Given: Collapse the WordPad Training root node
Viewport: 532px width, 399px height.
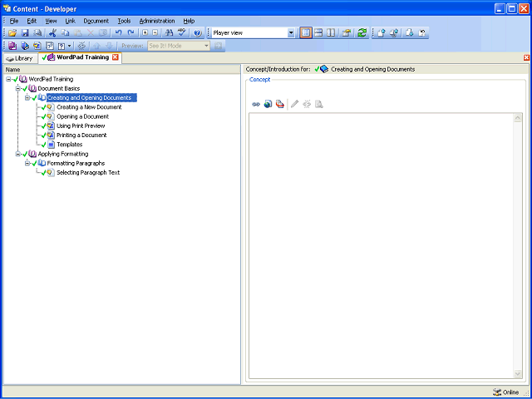Looking at the screenshot, I should click(x=8, y=79).
